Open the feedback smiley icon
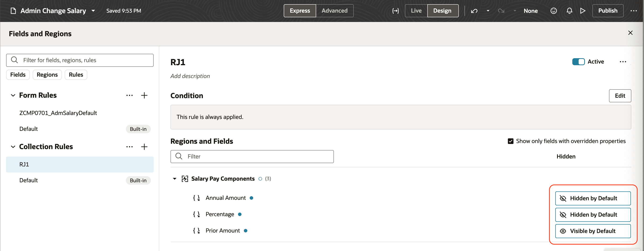 (x=553, y=11)
